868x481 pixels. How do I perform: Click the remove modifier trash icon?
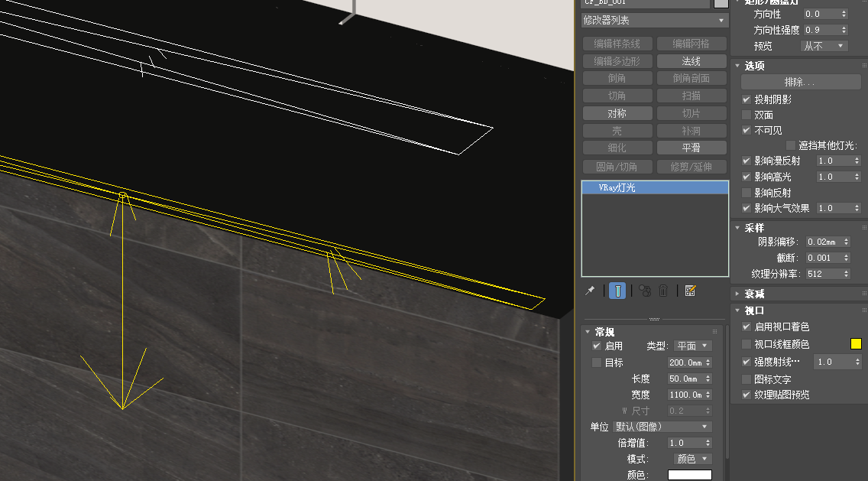tap(663, 291)
